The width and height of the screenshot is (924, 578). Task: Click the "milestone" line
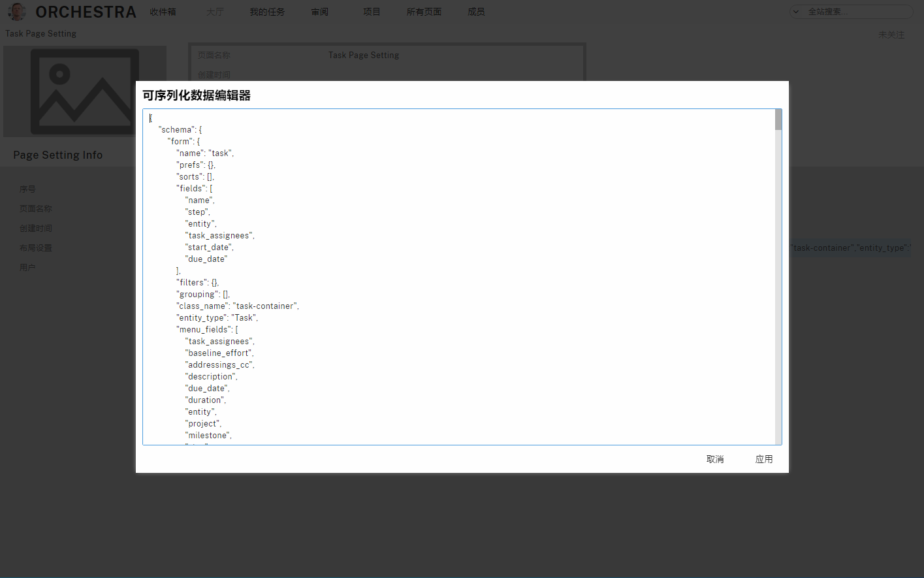[208, 436]
